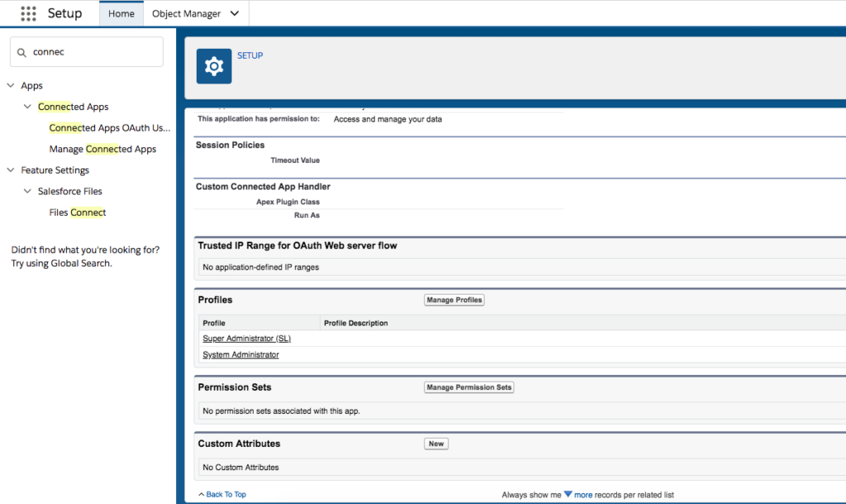Switch to the Home tab

[x=121, y=13]
